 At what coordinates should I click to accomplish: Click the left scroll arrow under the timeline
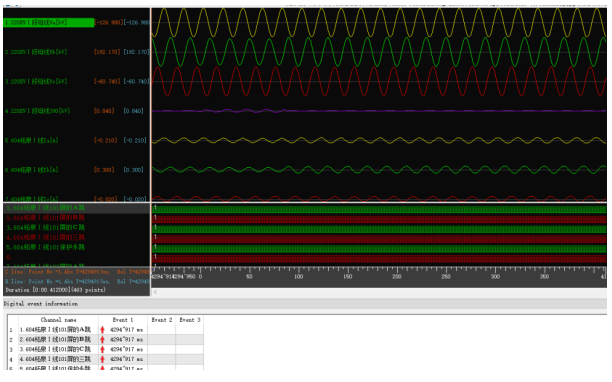[155, 292]
